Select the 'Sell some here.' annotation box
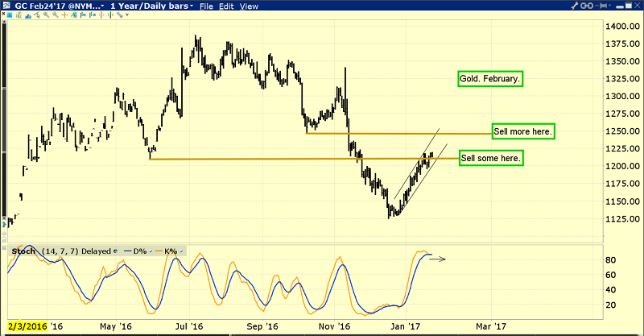This screenshot has height=336, width=644. [x=491, y=158]
